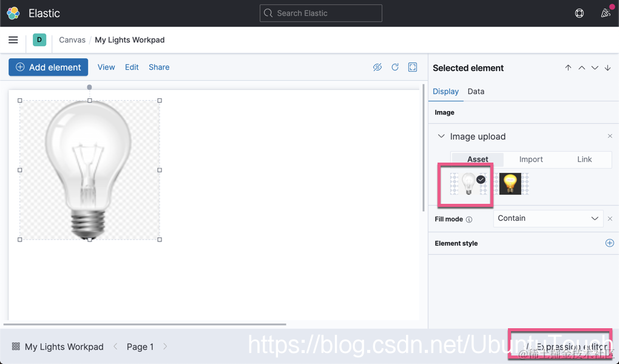Open the hamburger navigation menu
The width and height of the screenshot is (619, 364).
point(13,40)
